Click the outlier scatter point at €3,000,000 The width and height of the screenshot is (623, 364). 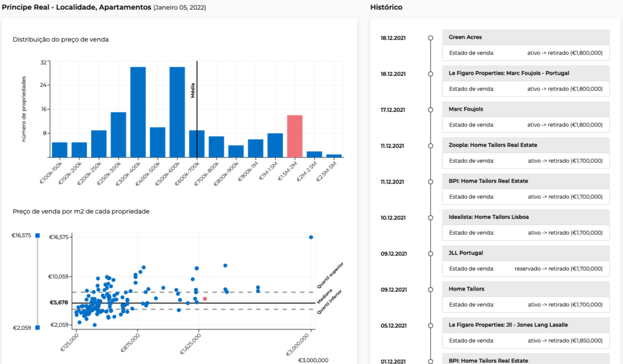click(311, 238)
